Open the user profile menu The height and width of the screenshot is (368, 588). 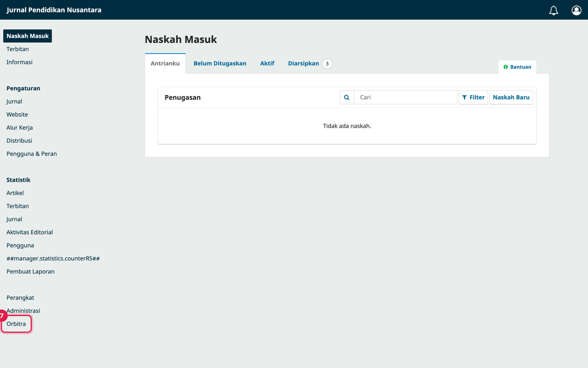[x=576, y=10]
